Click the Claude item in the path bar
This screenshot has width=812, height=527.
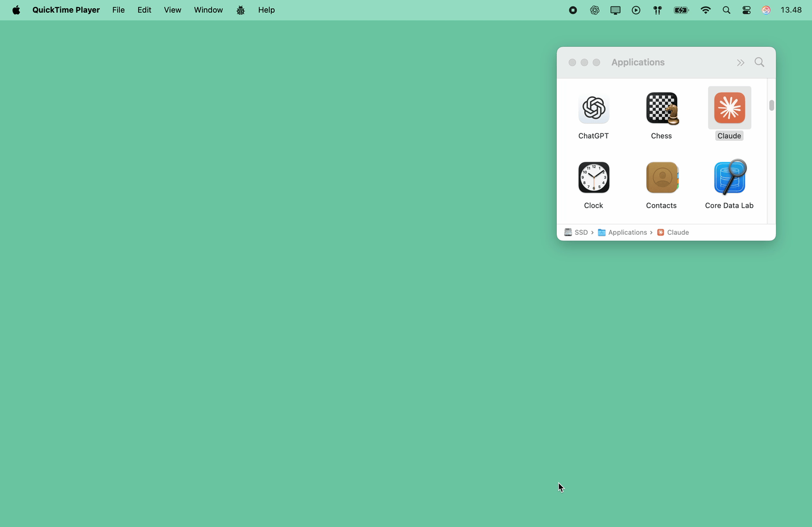point(673,232)
